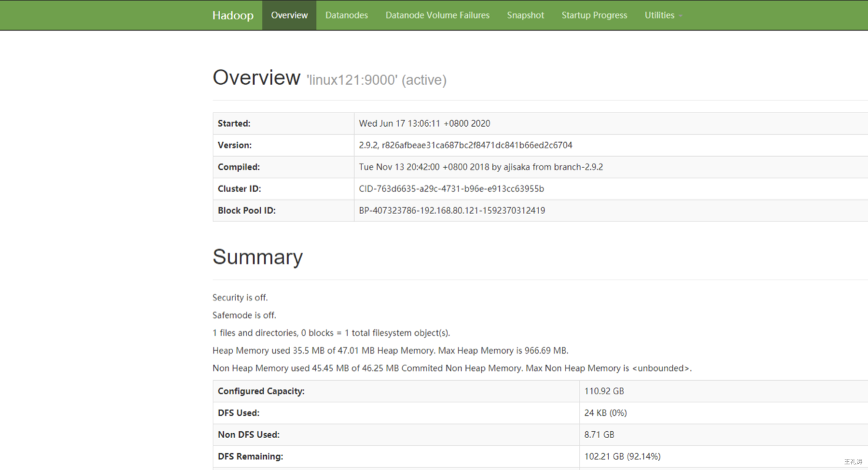The image size is (868, 470).
Task: Select the Summary section heading
Action: point(258,257)
